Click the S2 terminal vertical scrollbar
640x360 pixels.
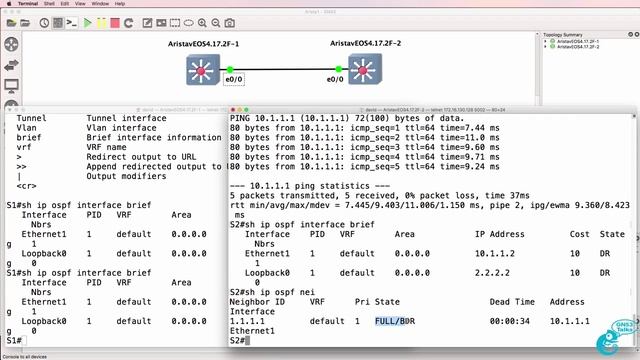click(634, 231)
